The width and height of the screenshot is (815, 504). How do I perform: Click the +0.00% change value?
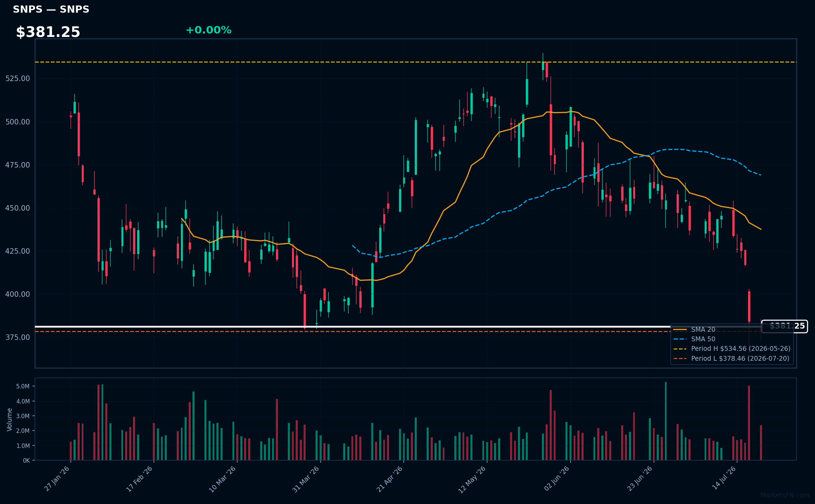209,30
